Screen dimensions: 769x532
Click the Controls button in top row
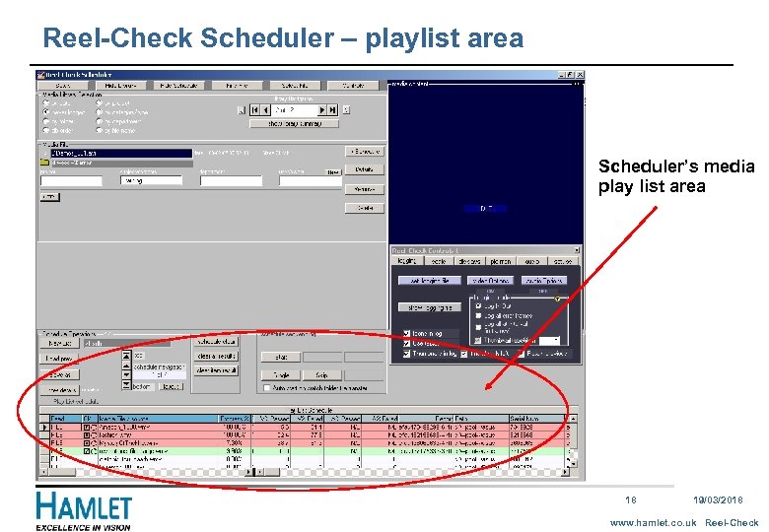353,86
